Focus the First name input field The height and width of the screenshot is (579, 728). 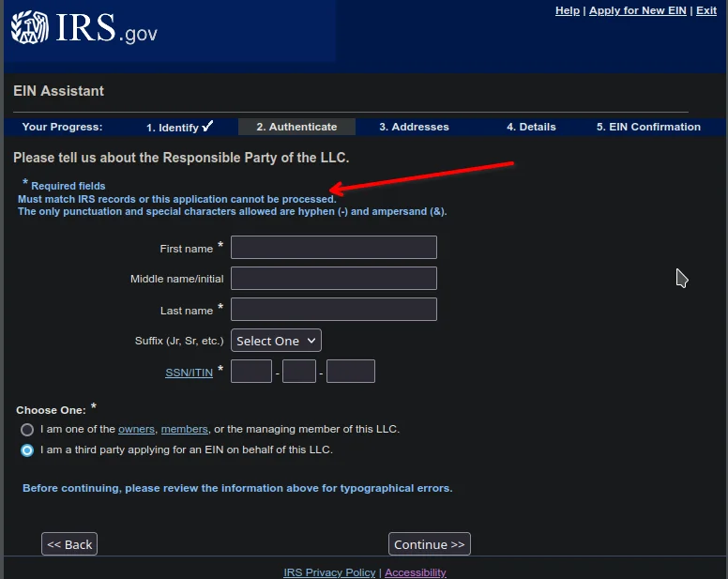click(334, 247)
